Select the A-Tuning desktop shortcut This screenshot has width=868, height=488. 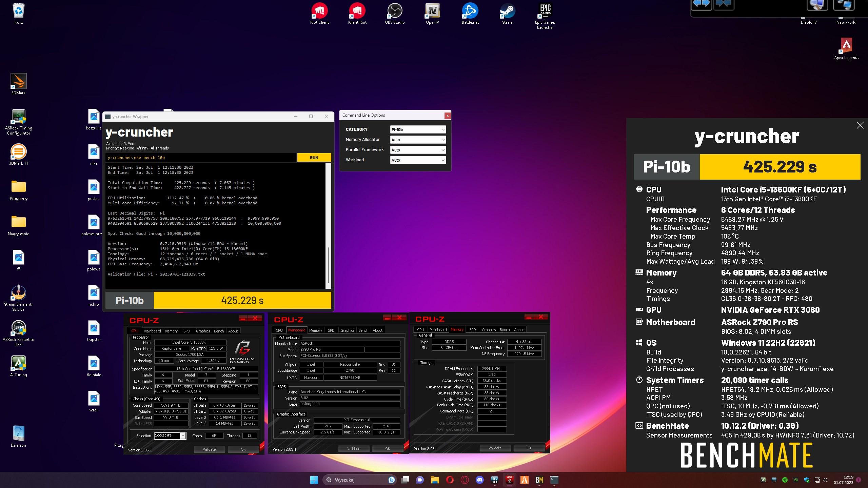tap(19, 366)
